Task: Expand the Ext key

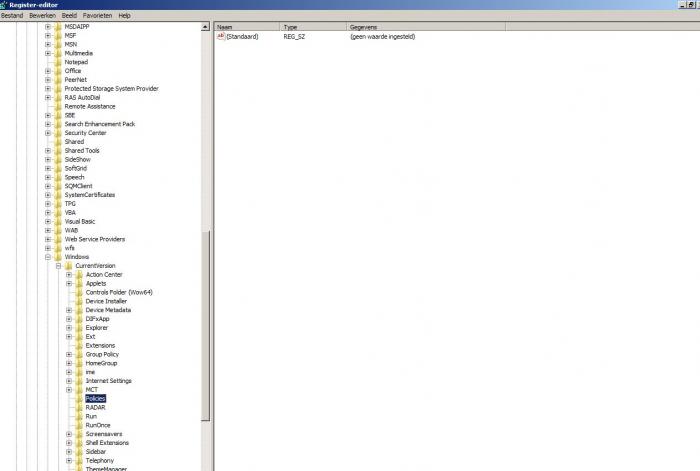Action: click(69, 337)
